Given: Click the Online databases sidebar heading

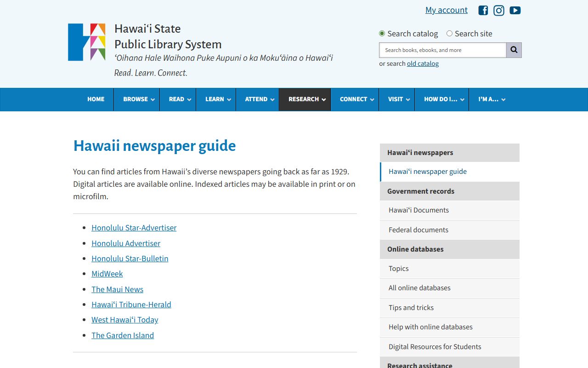Looking at the screenshot, I should pyautogui.click(x=450, y=249).
